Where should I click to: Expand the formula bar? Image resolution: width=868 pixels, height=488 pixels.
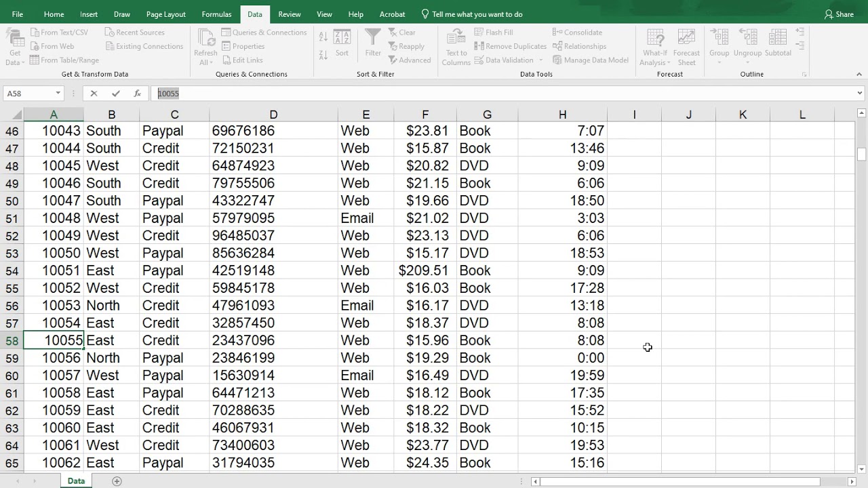(860, 94)
